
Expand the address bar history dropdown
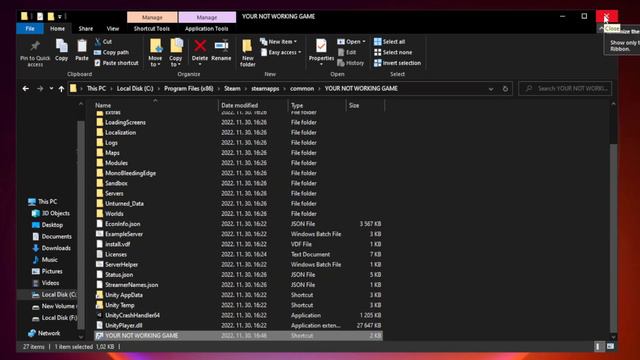[491, 89]
